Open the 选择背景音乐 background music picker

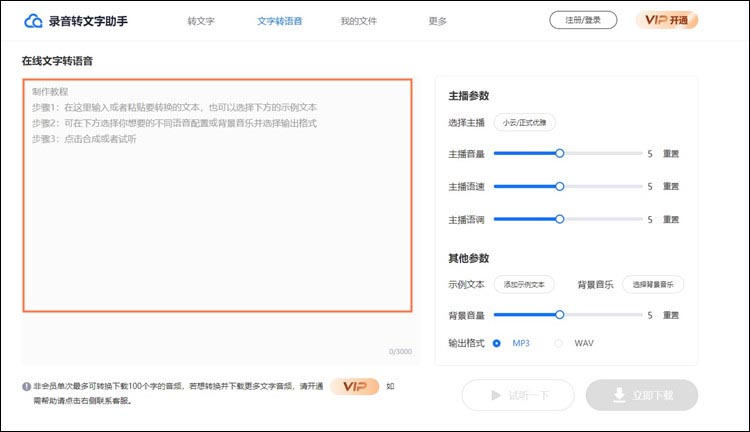(x=653, y=284)
